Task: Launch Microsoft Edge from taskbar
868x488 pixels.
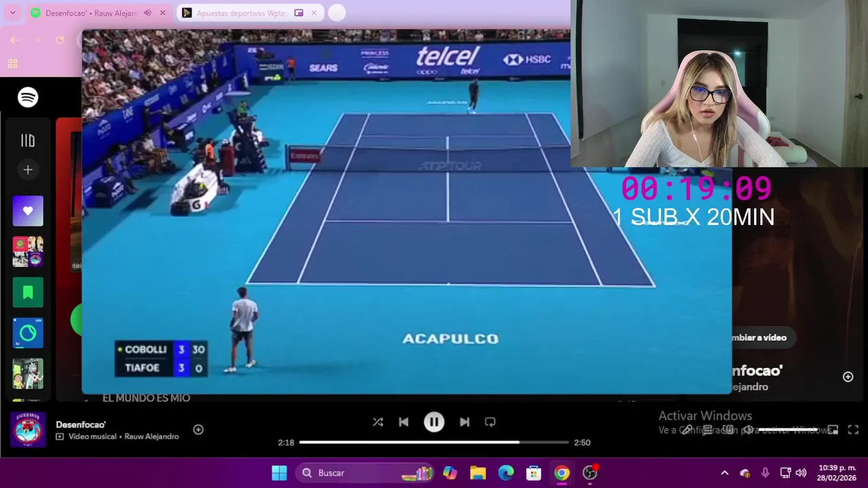Action: pos(506,473)
